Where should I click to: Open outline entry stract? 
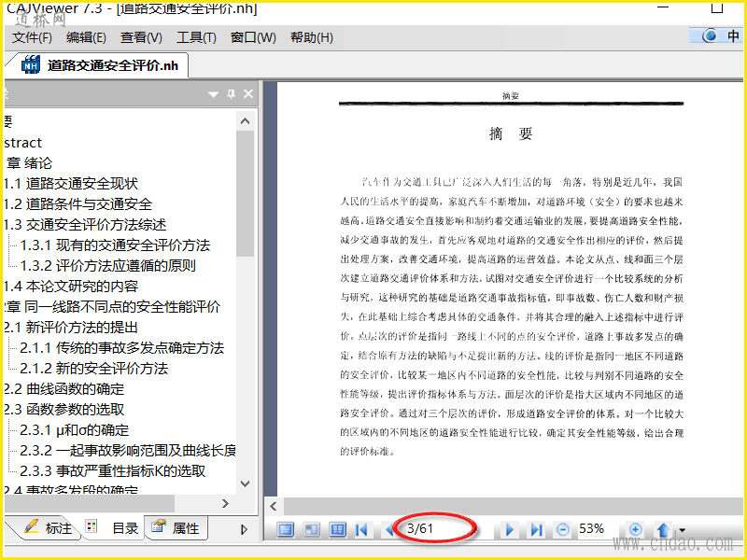(22, 143)
